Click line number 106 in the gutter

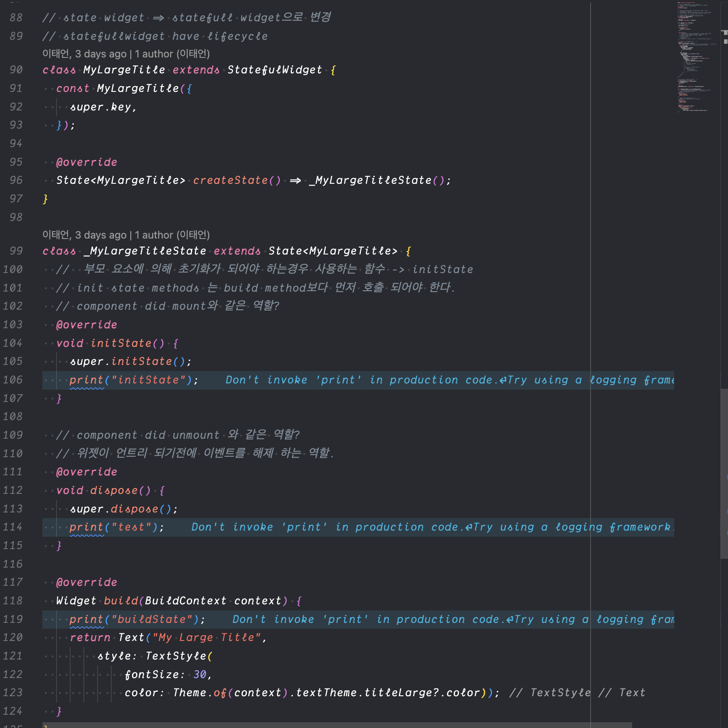pyautogui.click(x=13, y=380)
